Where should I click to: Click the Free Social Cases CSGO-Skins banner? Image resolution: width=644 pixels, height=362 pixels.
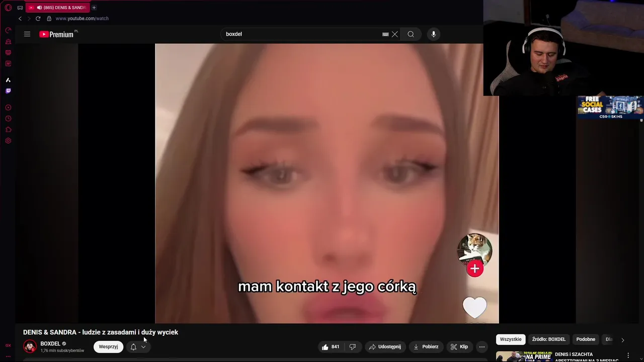click(610, 108)
